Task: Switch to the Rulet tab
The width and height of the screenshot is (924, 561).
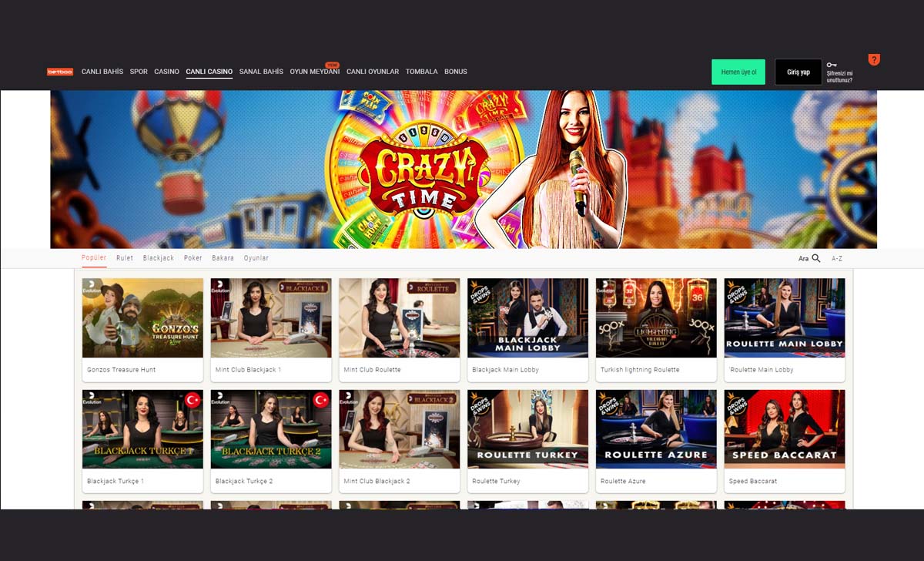Action: (x=125, y=258)
